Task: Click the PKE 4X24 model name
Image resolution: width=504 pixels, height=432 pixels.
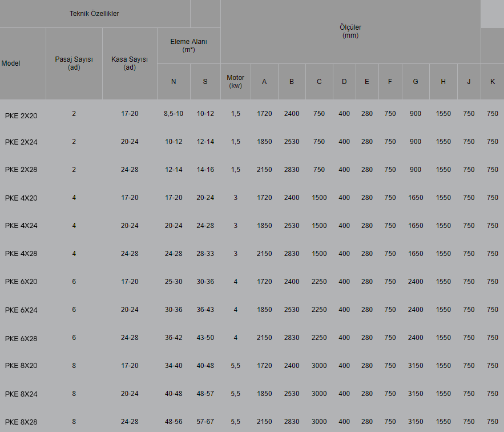Action: [21, 227]
